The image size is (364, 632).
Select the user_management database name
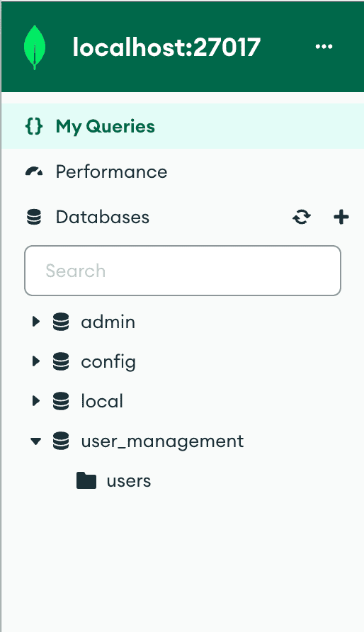[162, 441]
